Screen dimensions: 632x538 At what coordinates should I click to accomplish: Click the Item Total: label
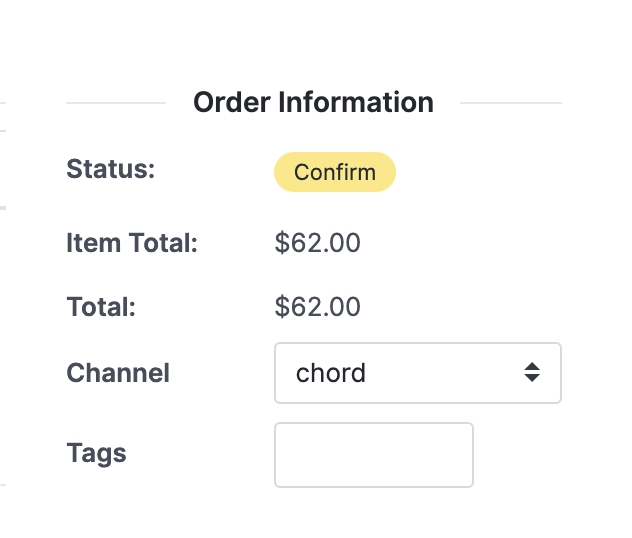point(132,243)
